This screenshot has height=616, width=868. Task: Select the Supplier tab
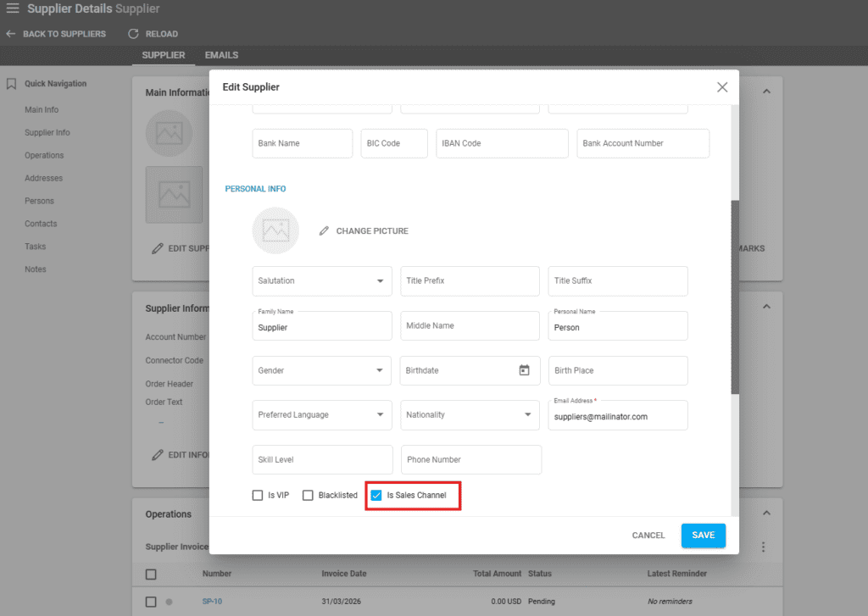[x=163, y=55]
